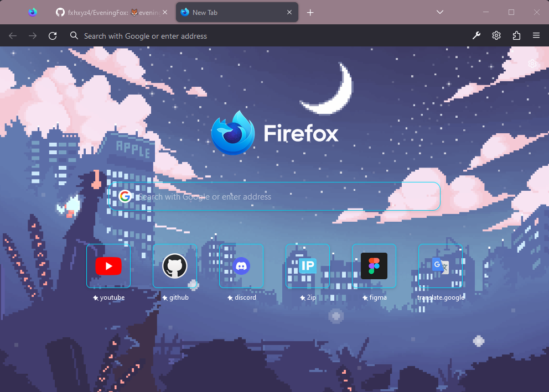The image size is (549, 392).
Task: Click the wrench developer tools icon
Action: pyautogui.click(x=477, y=36)
